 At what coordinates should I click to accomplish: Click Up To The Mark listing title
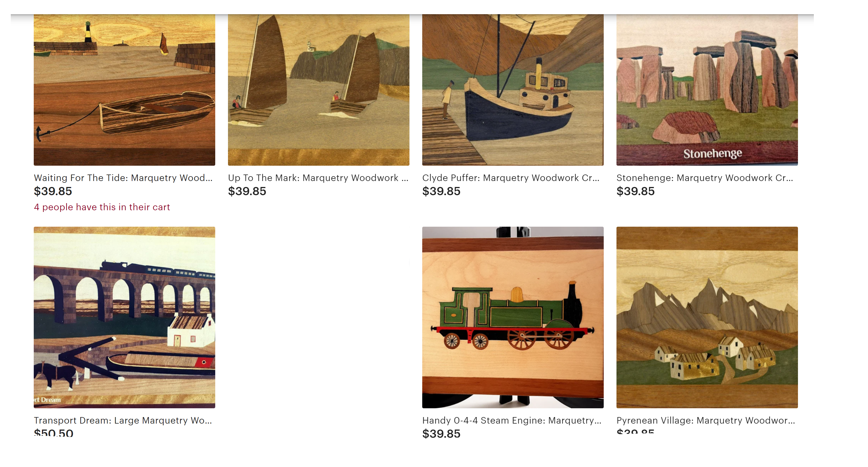[x=318, y=178]
